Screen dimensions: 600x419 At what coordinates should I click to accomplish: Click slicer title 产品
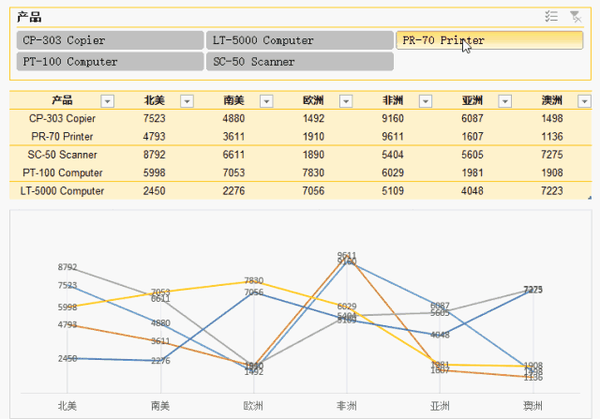pyautogui.click(x=29, y=17)
